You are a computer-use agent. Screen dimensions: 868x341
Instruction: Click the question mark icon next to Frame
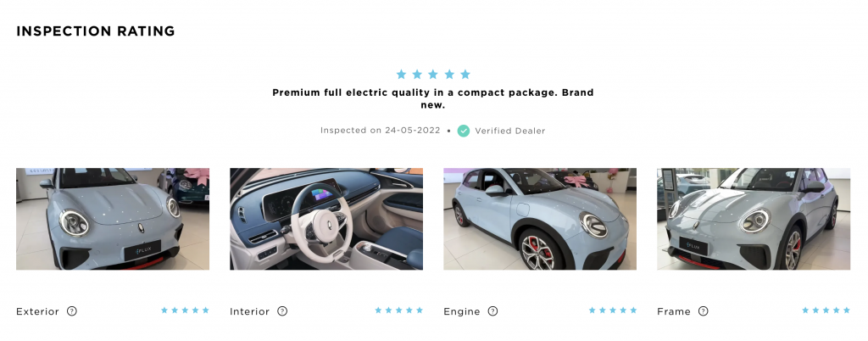tap(703, 311)
